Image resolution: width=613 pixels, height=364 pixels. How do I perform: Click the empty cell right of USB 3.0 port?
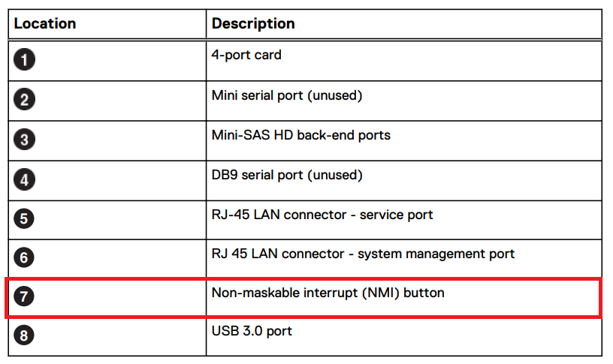point(451,336)
